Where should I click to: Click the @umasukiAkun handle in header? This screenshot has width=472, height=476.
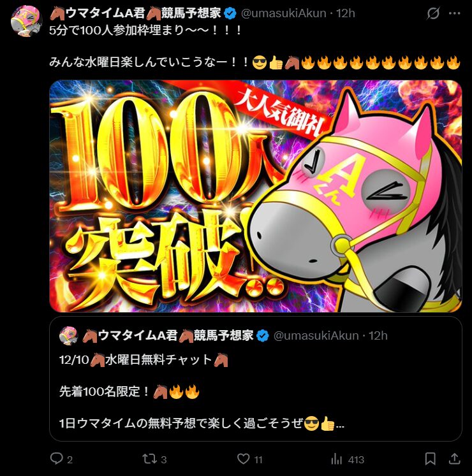(x=284, y=13)
